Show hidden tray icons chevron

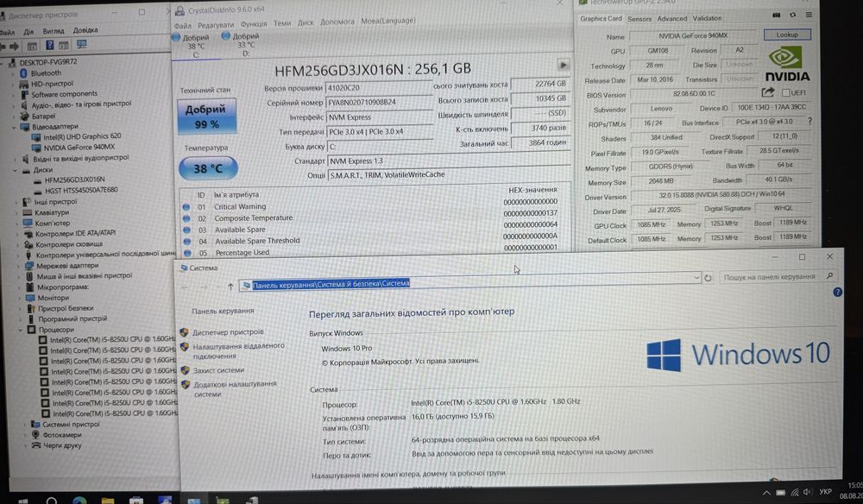[766, 493]
